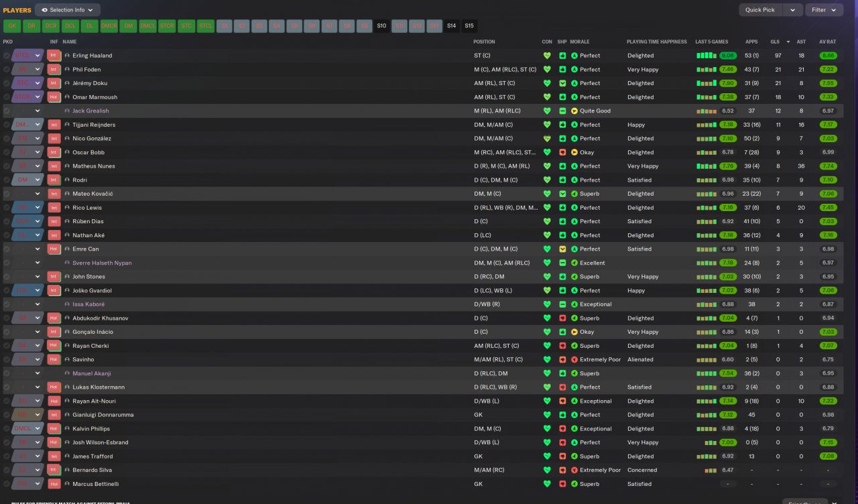Toggle the picked checkmark for Rodri

click(7, 180)
